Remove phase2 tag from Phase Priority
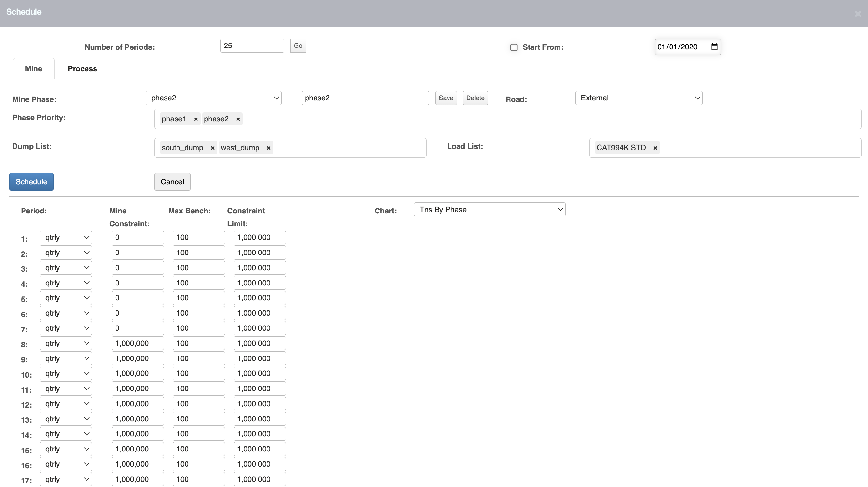Image resolution: width=868 pixels, height=487 pixels. point(238,119)
